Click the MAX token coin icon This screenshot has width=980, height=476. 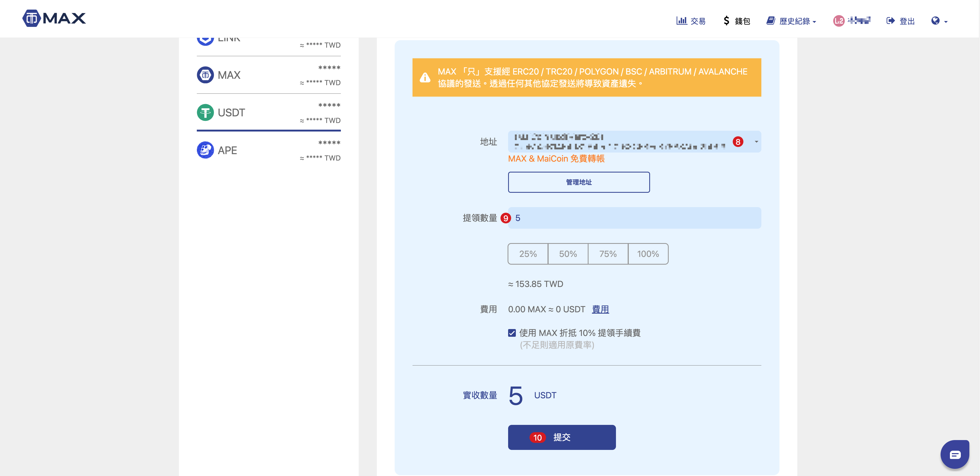[205, 75]
